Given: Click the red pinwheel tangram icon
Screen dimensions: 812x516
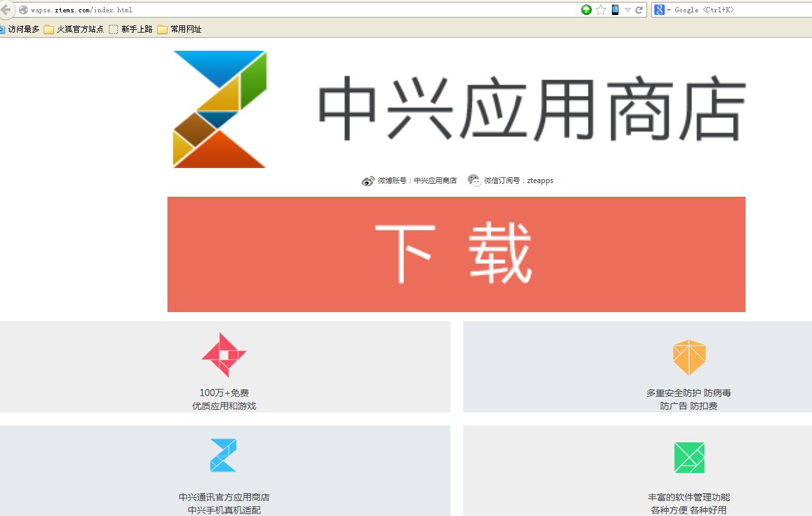Looking at the screenshot, I should 224,355.
